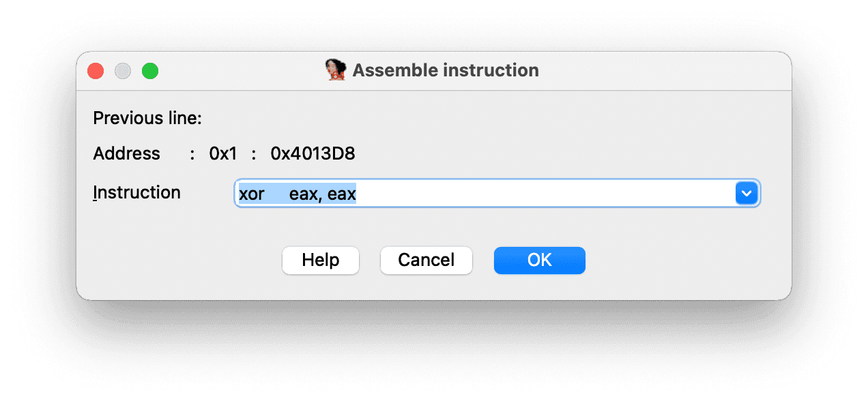Viewport: 868px width, 401px height.
Task: Click the gray minimize window button
Action: pyautogui.click(x=123, y=70)
